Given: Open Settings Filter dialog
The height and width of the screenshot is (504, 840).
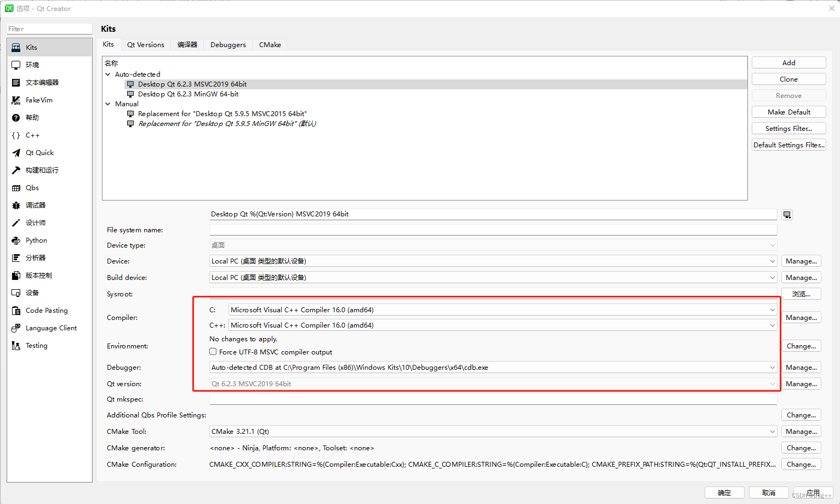Looking at the screenshot, I should click(x=788, y=128).
